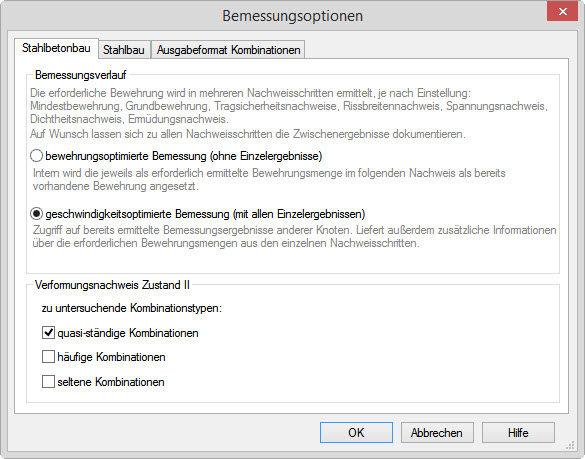Open help with the Hilfe button
This screenshot has height=459, width=585.
point(518,433)
